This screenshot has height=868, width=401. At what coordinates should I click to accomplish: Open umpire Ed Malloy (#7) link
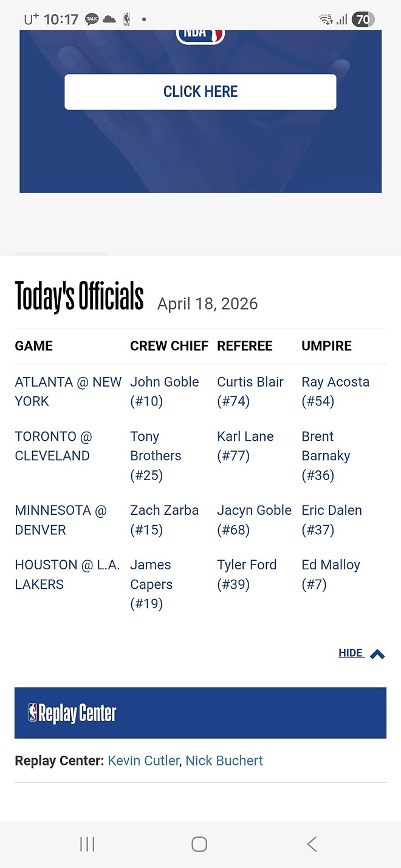coord(331,574)
